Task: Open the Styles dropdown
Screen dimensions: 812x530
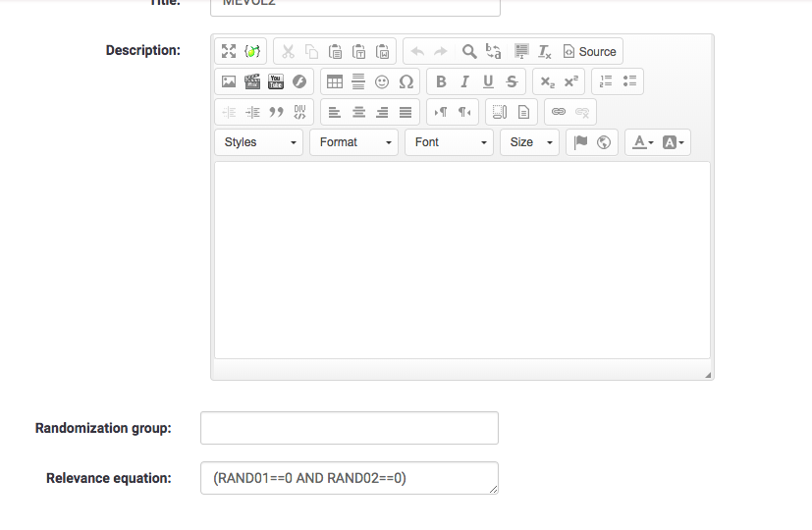Action: coord(259,142)
